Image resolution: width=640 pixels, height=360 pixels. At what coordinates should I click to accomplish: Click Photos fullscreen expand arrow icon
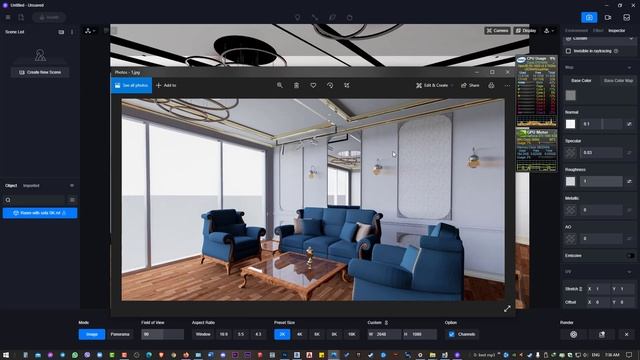(x=507, y=309)
